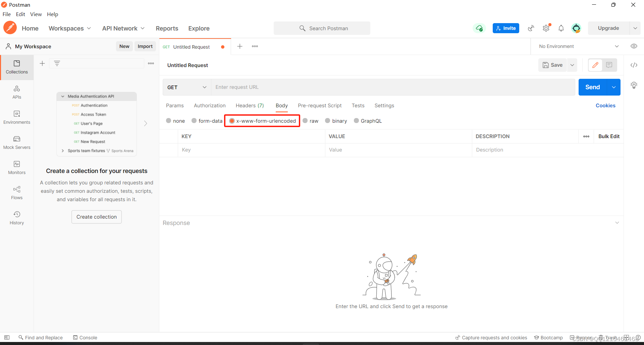Open the Save options dropdown arrow

pyautogui.click(x=572, y=65)
